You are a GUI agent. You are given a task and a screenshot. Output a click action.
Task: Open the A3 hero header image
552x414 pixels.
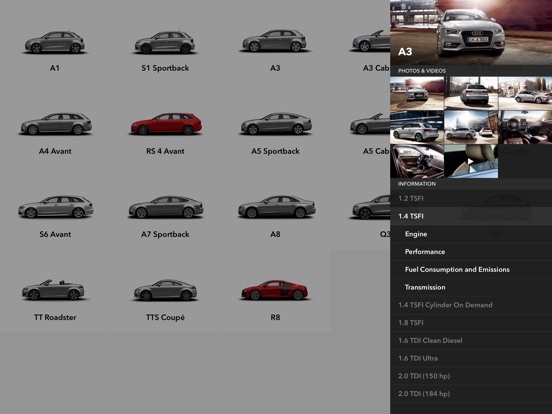471,32
